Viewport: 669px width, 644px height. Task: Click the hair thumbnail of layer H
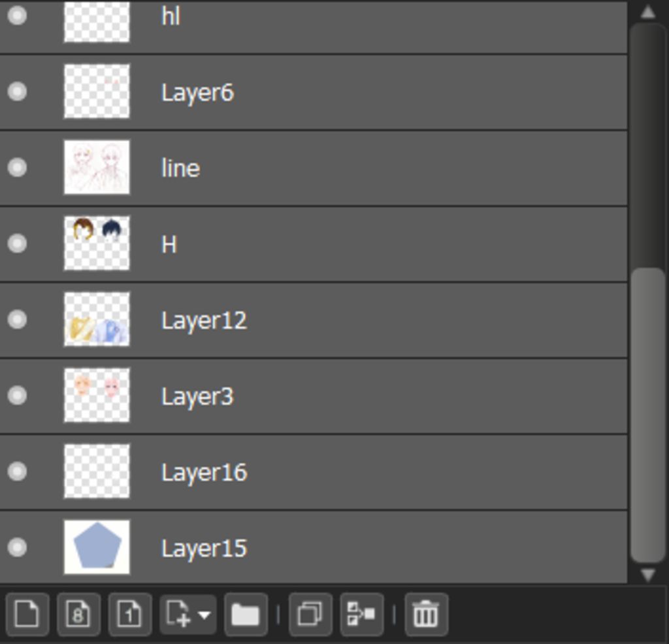point(97,243)
